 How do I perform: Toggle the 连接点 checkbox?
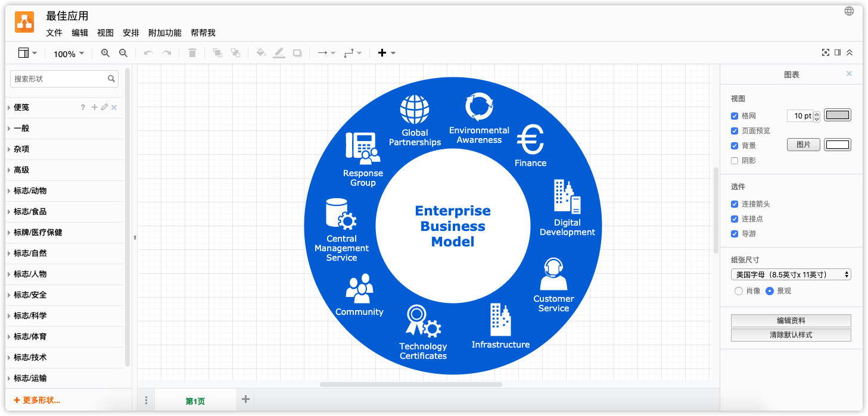tap(735, 219)
